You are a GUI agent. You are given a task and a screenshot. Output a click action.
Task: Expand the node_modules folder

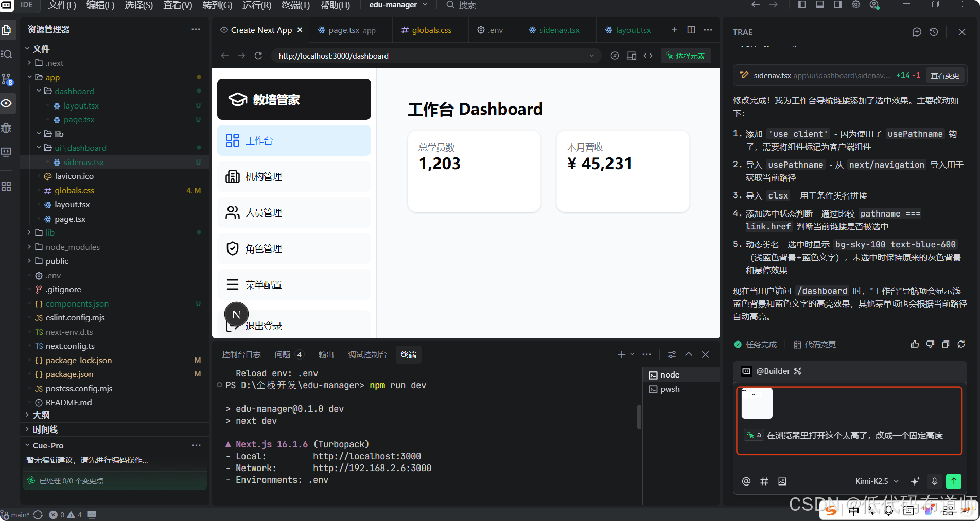pos(72,247)
